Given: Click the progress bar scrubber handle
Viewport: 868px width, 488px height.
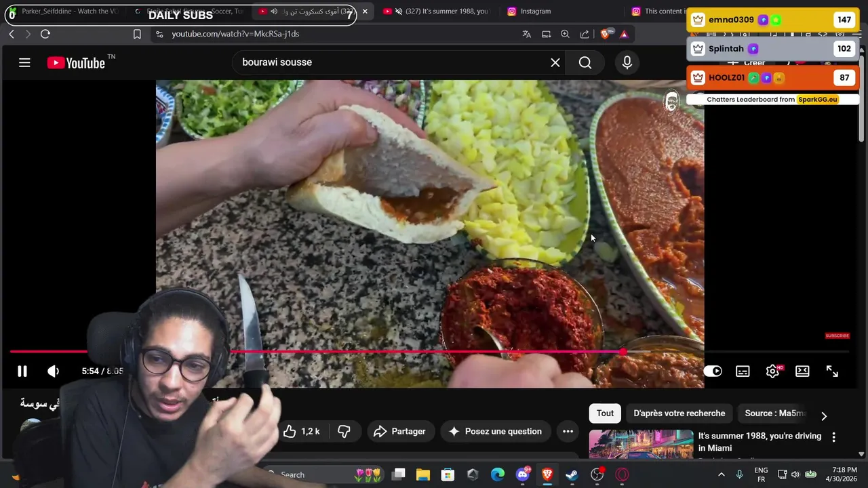Looking at the screenshot, I should (623, 352).
